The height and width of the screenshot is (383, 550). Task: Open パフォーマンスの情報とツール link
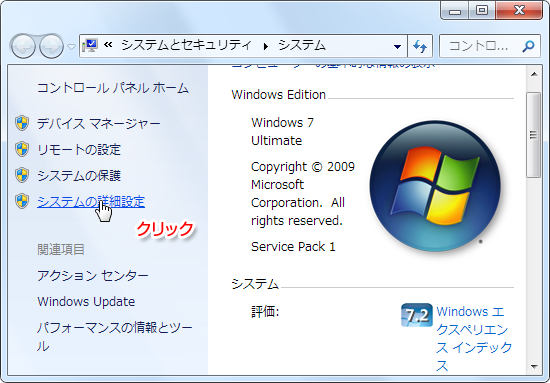[x=115, y=337]
